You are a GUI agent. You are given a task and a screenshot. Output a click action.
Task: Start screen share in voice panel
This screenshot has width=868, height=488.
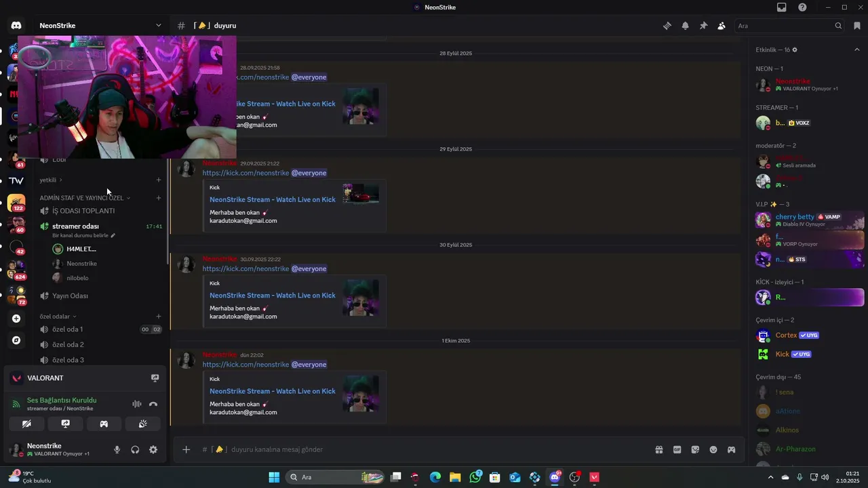pos(65,424)
